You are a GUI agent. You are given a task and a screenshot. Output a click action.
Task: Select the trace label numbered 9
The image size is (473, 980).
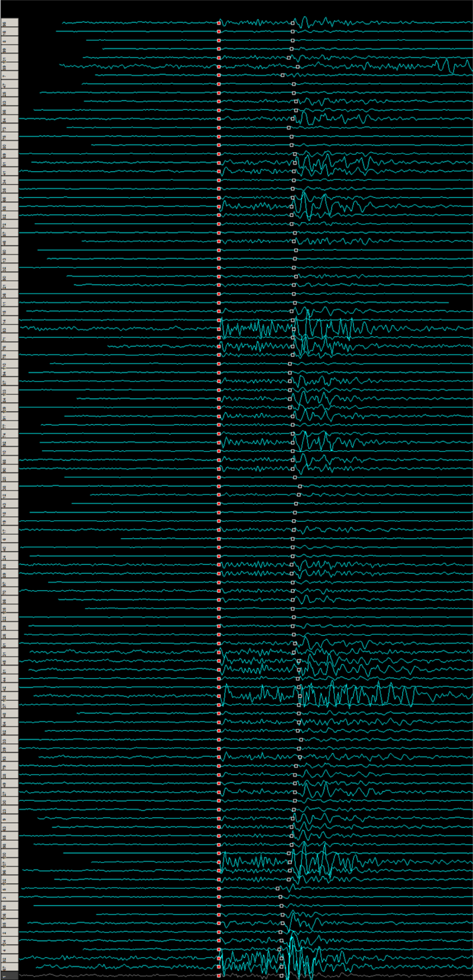(x=9, y=818)
